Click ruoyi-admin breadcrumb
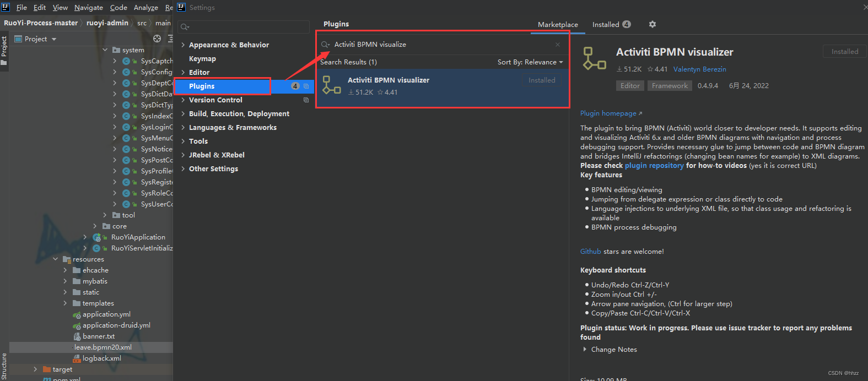Image resolution: width=868 pixels, height=381 pixels. (107, 23)
